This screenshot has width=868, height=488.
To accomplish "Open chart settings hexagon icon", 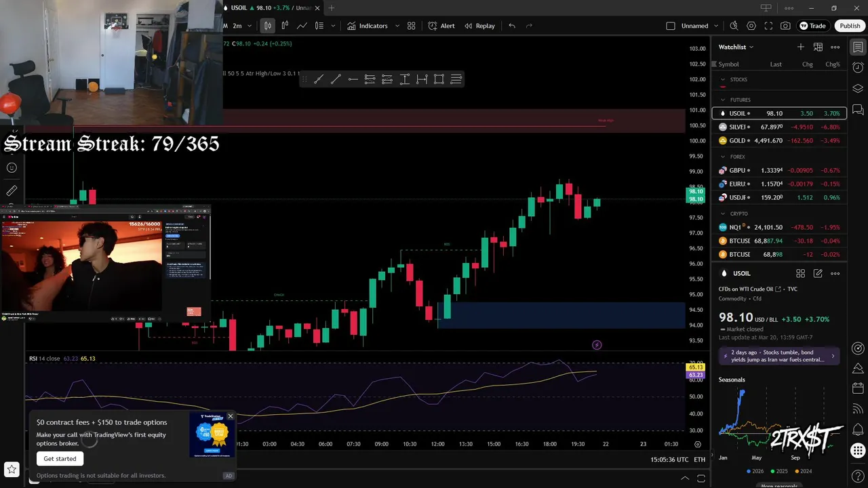I will pos(751,26).
